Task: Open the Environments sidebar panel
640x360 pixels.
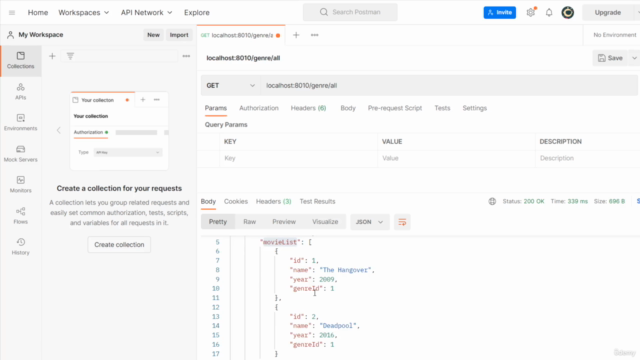Action: [x=20, y=122]
